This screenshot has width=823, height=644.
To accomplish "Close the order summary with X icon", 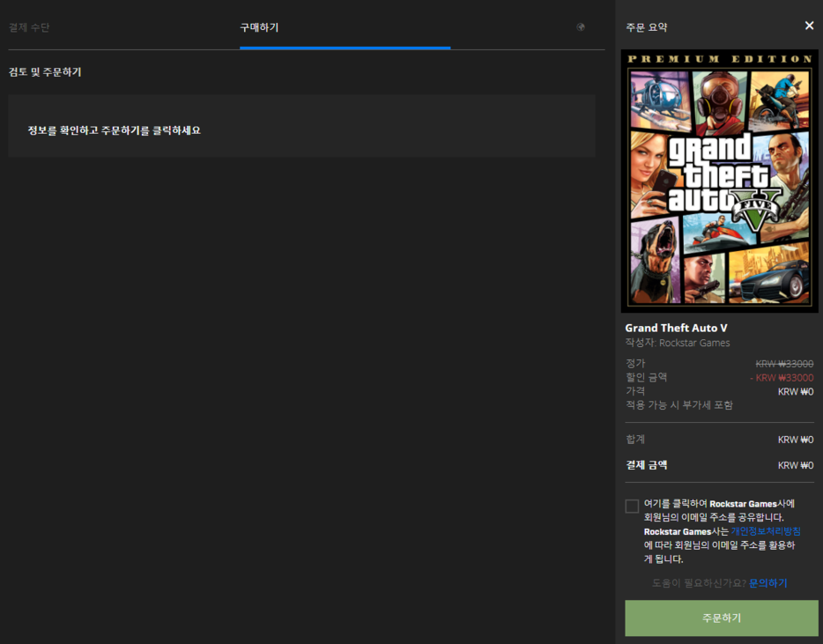I will 810,26.
